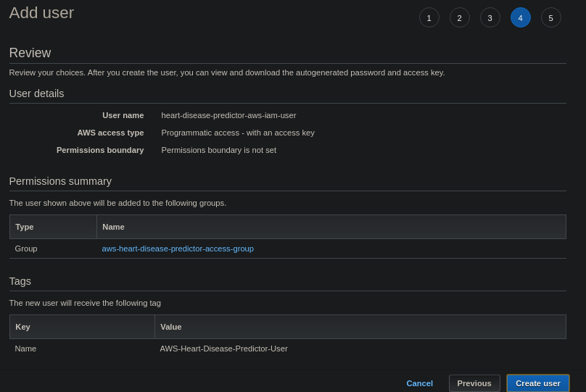Select the Group type cell
This screenshot has height=392, width=586.
pyautogui.click(x=26, y=249)
